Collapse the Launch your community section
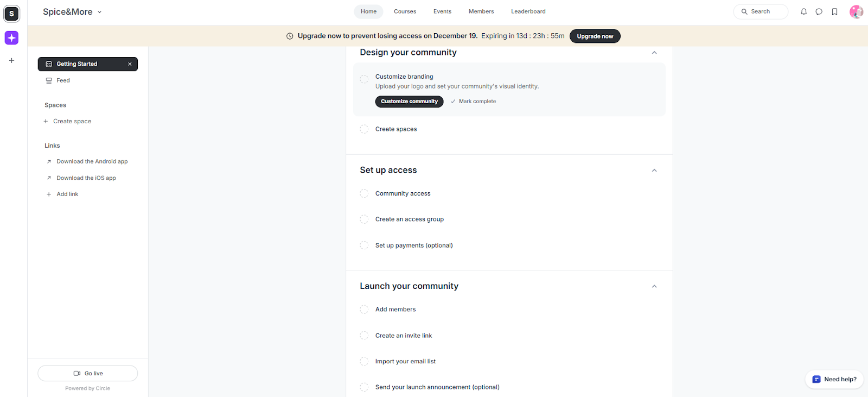Image resolution: width=868 pixels, height=397 pixels. coord(654,286)
